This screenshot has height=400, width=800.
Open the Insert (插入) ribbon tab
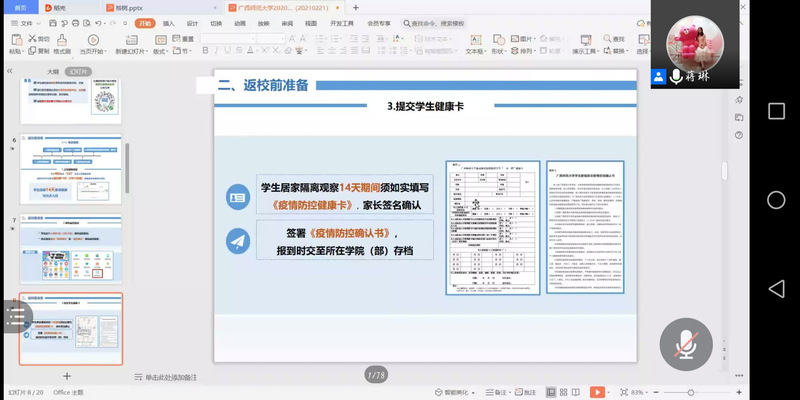click(168, 22)
